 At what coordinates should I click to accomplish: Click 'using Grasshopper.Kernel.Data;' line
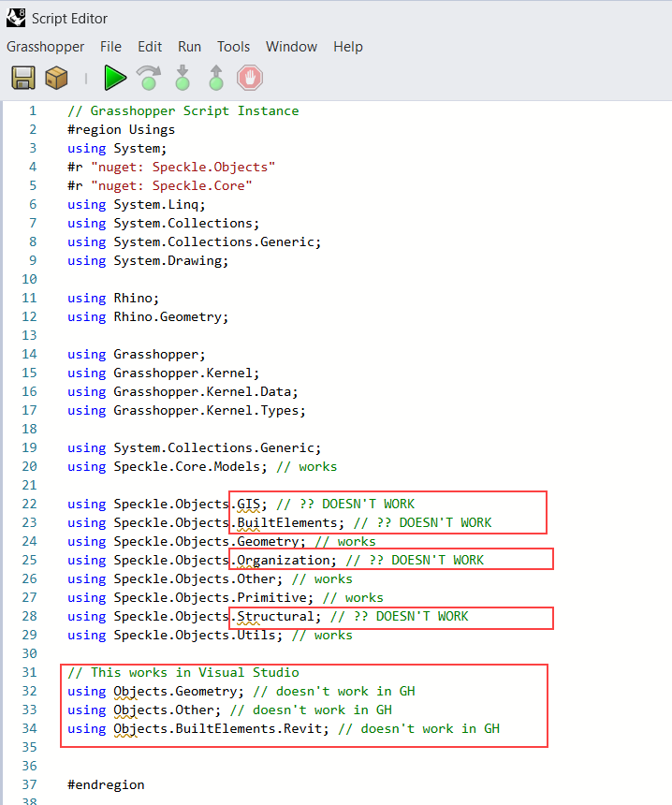(183, 392)
